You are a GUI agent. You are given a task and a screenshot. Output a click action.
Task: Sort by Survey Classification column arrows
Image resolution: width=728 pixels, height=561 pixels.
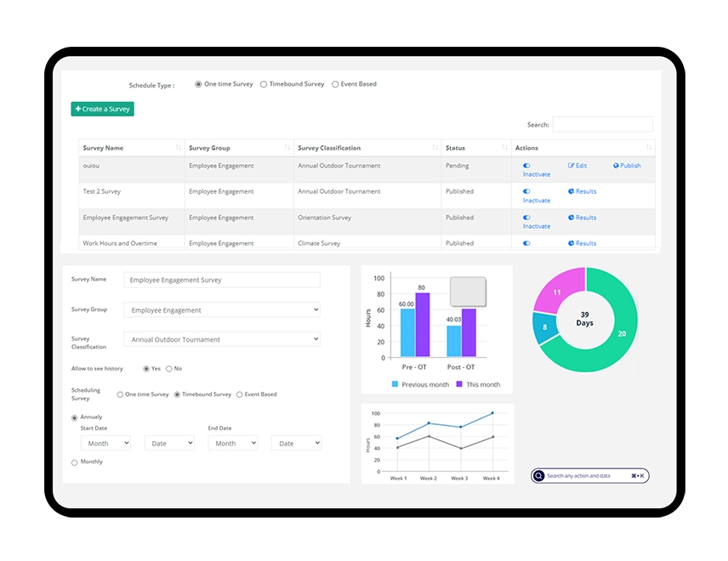click(435, 148)
